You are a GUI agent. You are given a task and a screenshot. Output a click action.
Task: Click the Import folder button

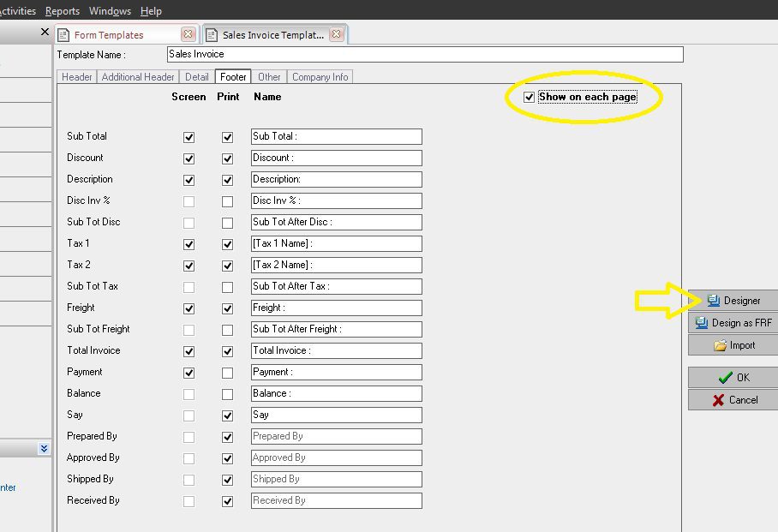coord(733,345)
